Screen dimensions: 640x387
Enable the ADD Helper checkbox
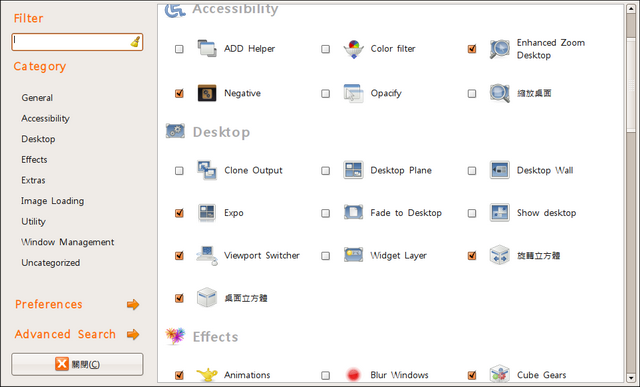(x=179, y=49)
